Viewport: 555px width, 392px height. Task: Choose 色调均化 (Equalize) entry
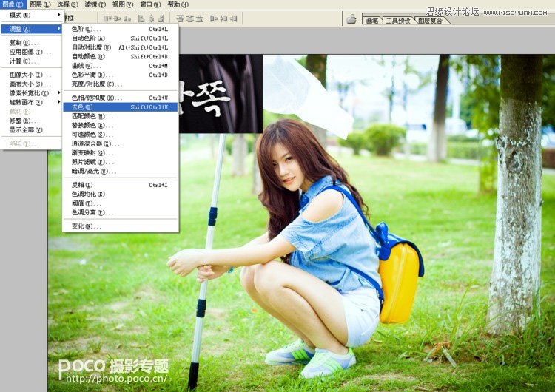point(121,195)
